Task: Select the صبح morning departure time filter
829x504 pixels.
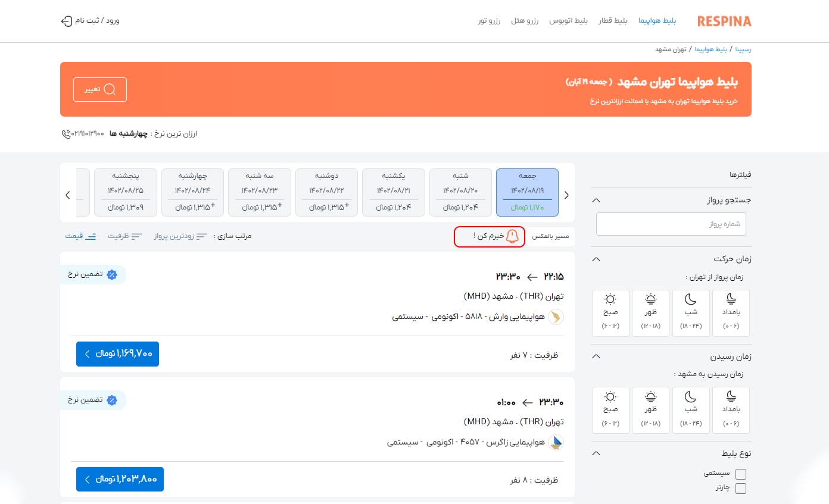Action: tap(610, 312)
